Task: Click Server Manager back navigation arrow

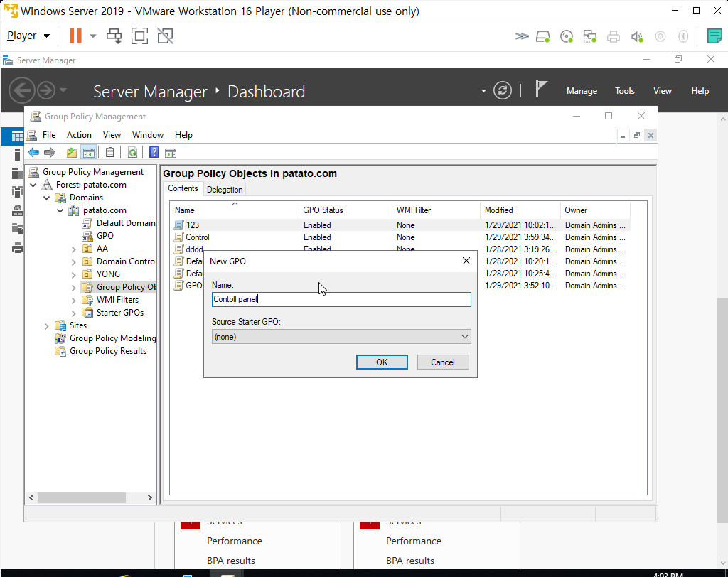Action: coord(22,90)
